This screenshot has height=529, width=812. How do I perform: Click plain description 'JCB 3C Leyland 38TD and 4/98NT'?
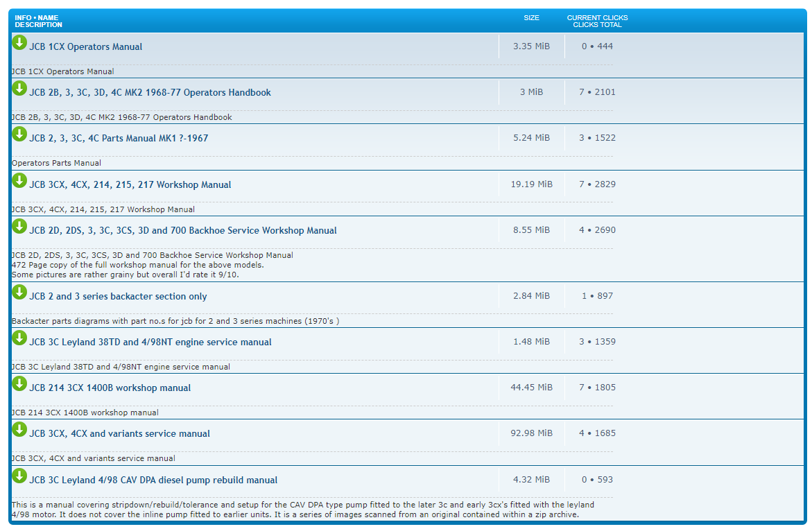click(121, 367)
